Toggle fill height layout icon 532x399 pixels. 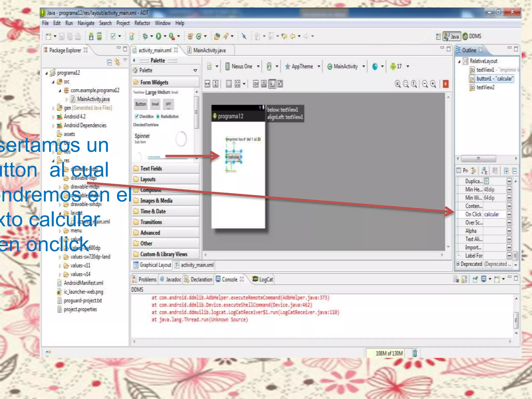pyautogui.click(x=216, y=84)
